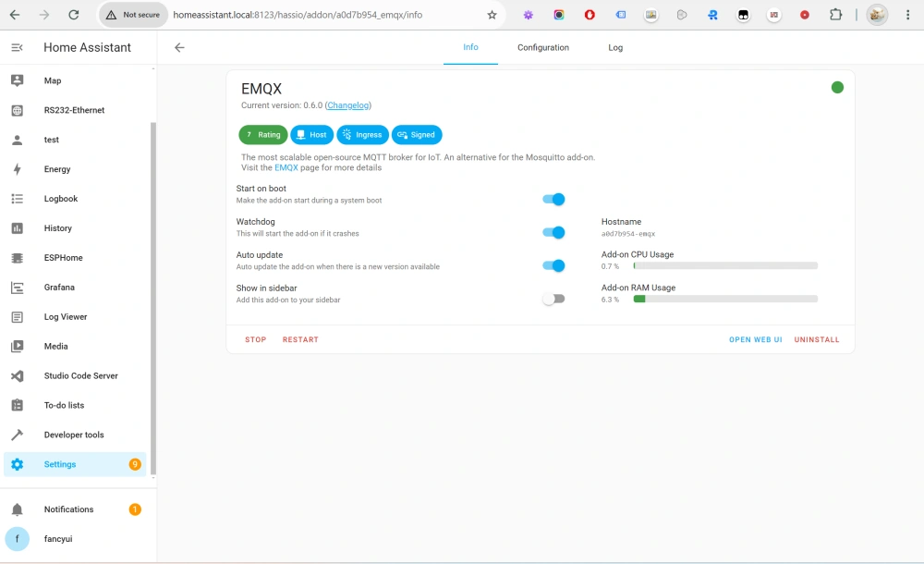924x564 pixels.
Task: Open the browser extensions puzzle icon
Action: click(x=835, y=15)
